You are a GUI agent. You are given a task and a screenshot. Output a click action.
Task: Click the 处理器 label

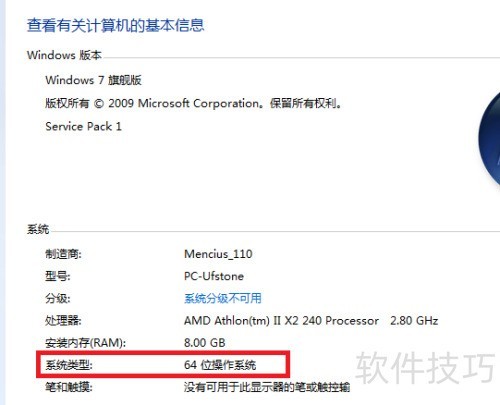63,320
